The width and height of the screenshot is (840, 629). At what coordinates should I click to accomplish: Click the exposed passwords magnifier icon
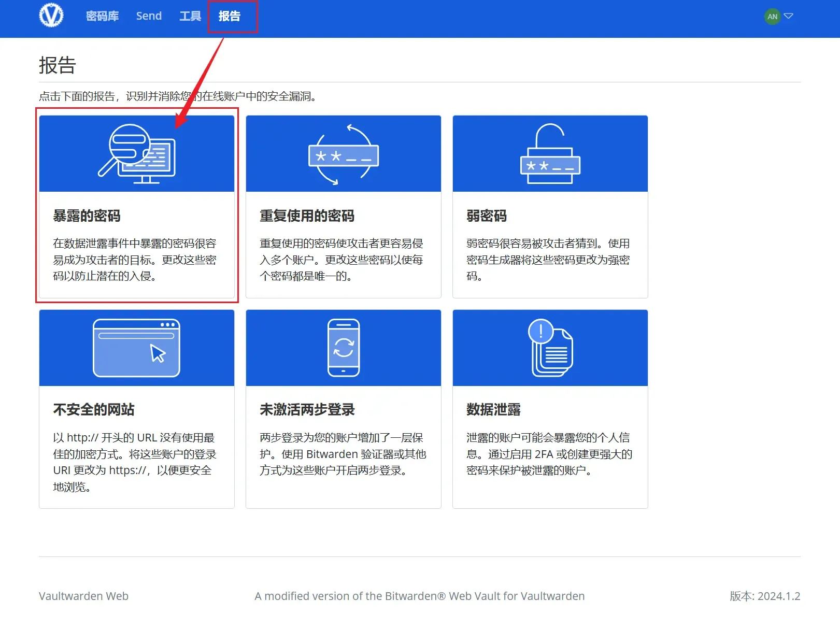(x=137, y=153)
